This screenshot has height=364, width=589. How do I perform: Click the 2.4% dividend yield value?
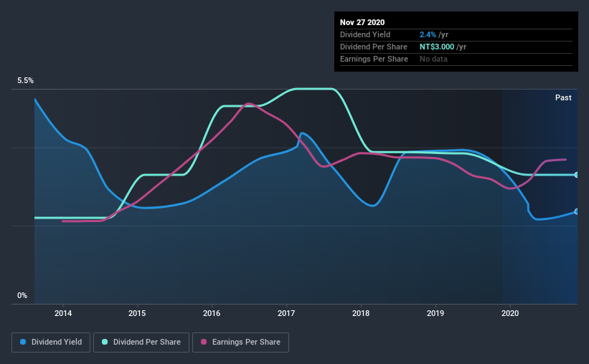(x=428, y=34)
